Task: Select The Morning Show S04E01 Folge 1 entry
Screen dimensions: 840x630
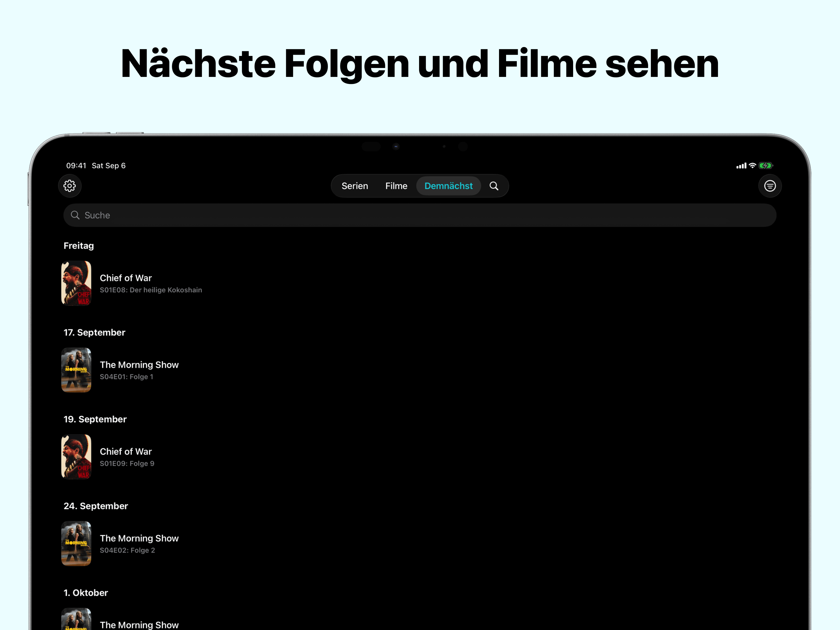Action: [x=139, y=370]
